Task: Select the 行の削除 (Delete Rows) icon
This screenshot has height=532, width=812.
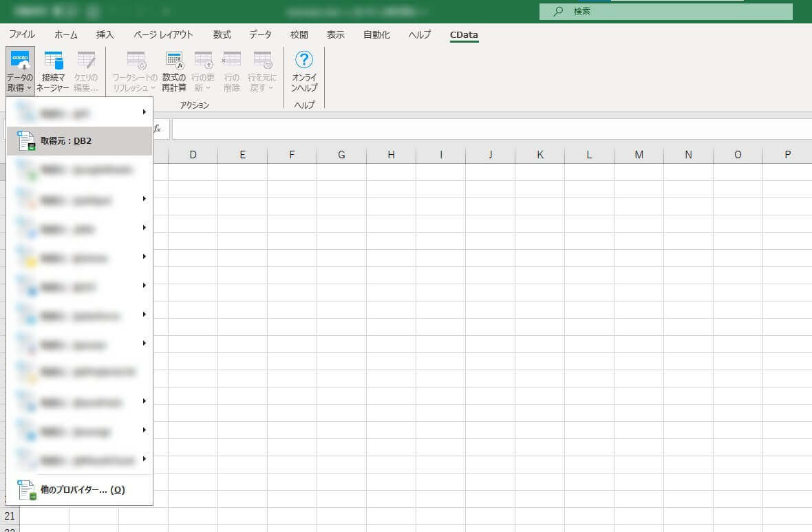Action: point(232,69)
